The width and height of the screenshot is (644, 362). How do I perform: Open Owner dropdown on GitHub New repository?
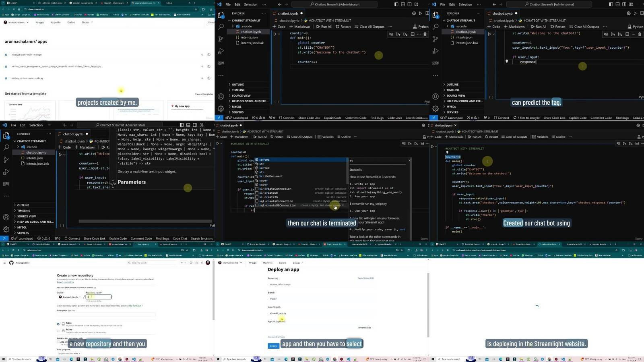[69, 297]
